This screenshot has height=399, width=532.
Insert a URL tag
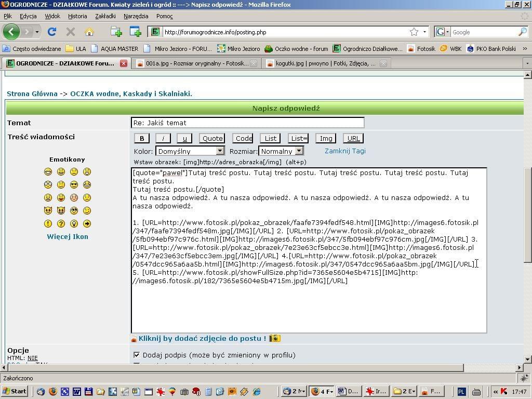[x=353, y=138]
